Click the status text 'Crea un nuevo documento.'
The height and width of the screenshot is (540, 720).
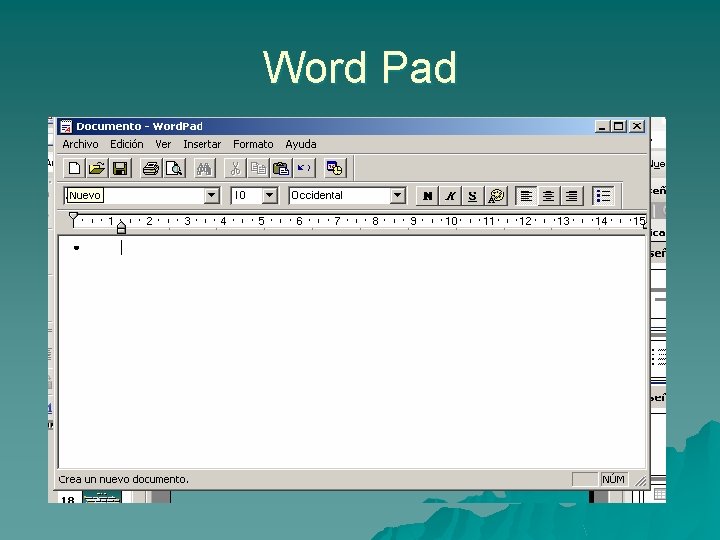[124, 479]
